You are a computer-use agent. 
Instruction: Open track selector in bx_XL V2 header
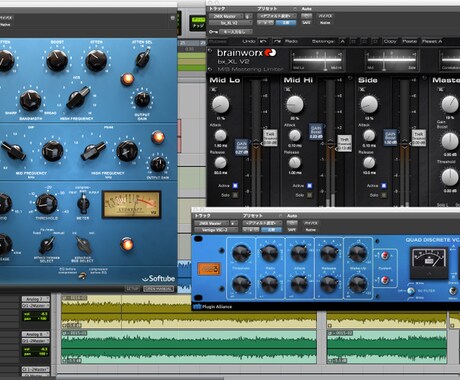click(x=226, y=16)
